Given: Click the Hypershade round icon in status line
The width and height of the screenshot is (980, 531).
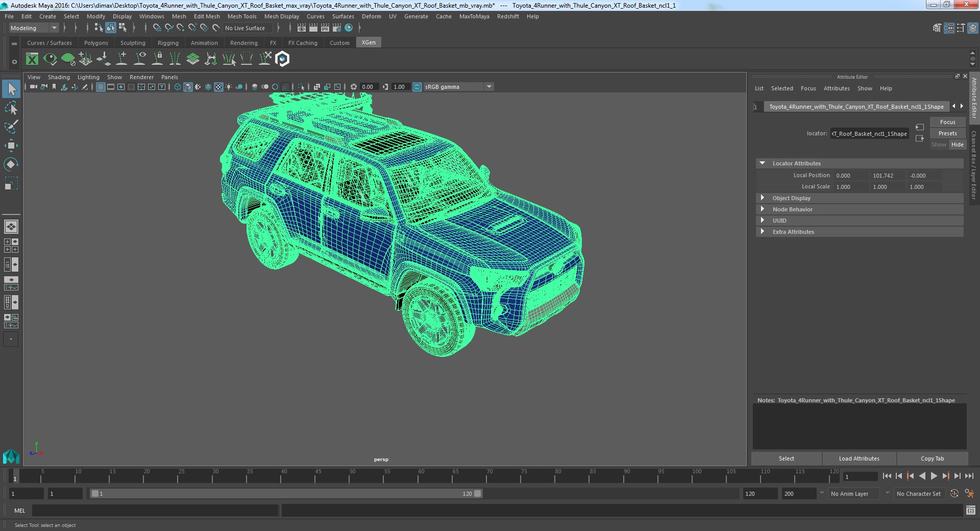Looking at the screenshot, I should tap(349, 28).
